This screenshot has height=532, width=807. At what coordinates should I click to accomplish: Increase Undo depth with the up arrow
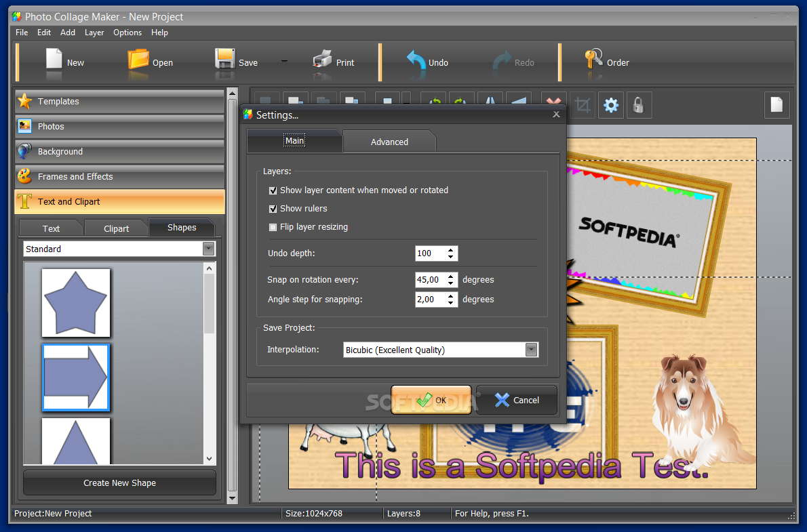click(x=451, y=250)
